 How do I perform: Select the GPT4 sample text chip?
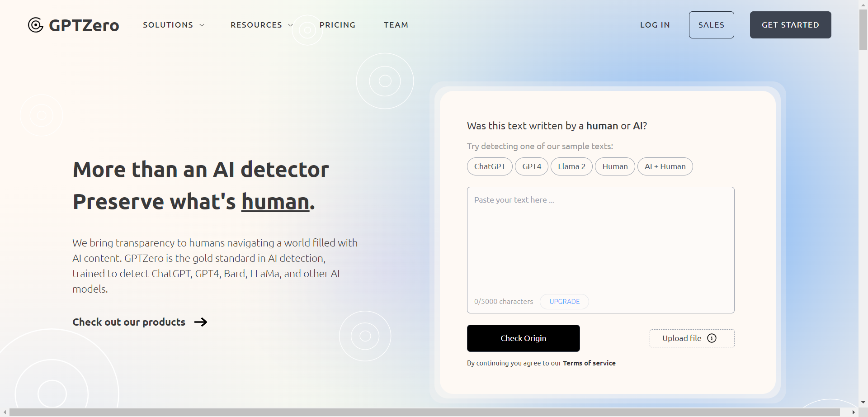(531, 166)
